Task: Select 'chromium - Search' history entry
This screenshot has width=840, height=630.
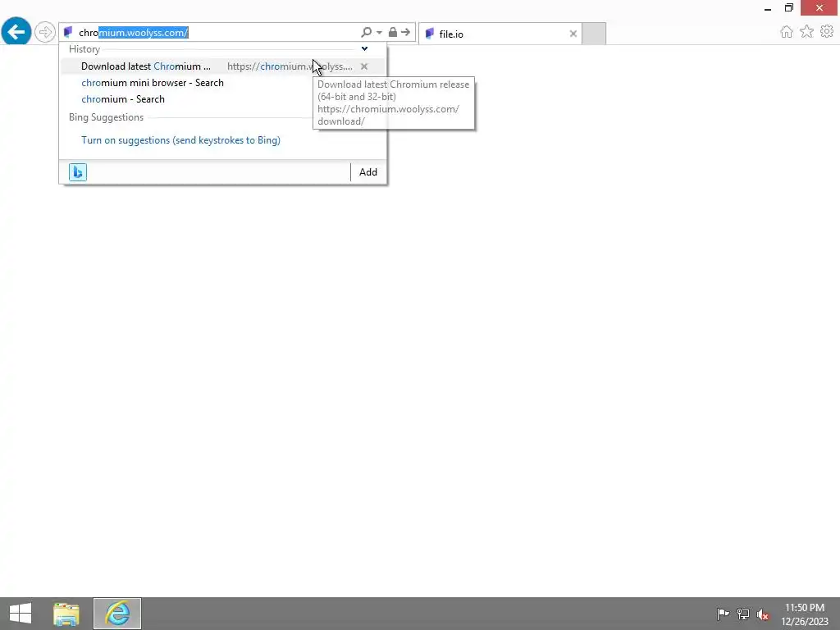Action: (x=123, y=99)
